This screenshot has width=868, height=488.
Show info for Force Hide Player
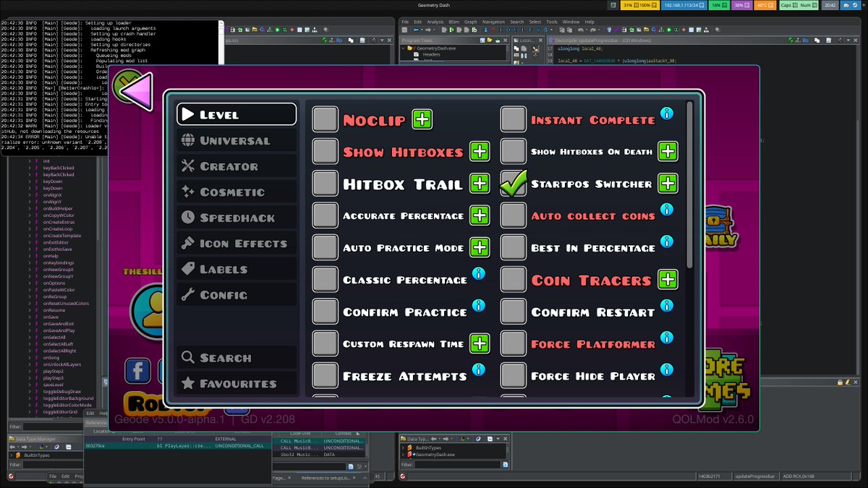coord(666,369)
